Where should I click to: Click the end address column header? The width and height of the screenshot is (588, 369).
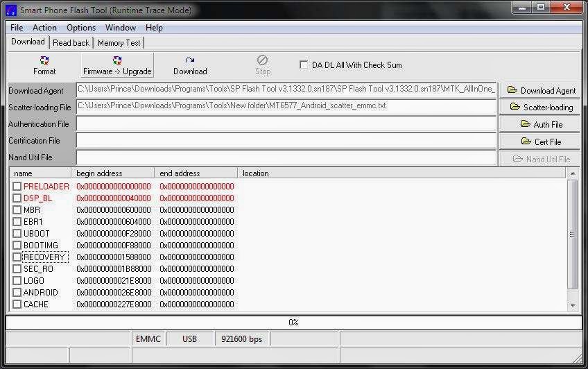[x=196, y=173]
